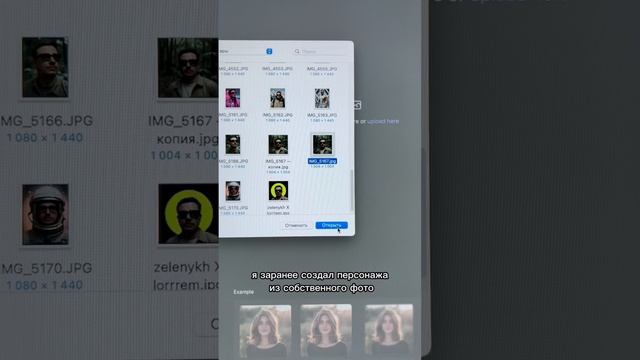The height and width of the screenshot is (360, 640).
Task: Click the large astronaut IMG_5170.JPG thumbnail in enlarged view
Action: [x=45, y=215]
